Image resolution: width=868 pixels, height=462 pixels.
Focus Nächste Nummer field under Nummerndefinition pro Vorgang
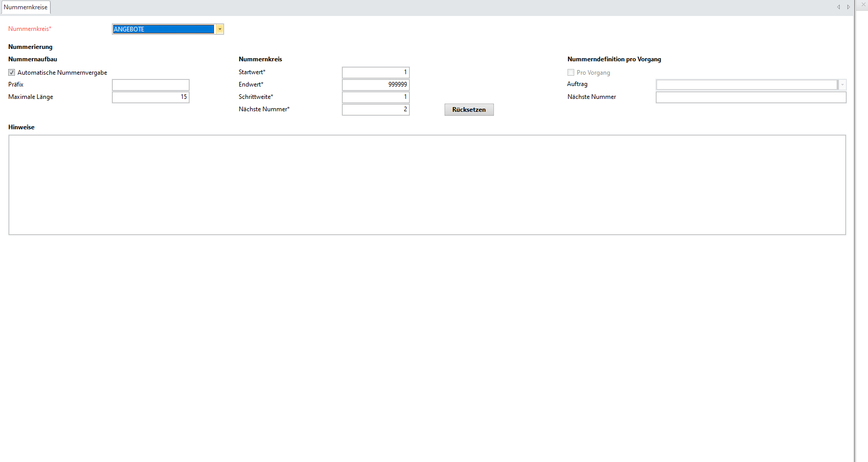(x=751, y=97)
